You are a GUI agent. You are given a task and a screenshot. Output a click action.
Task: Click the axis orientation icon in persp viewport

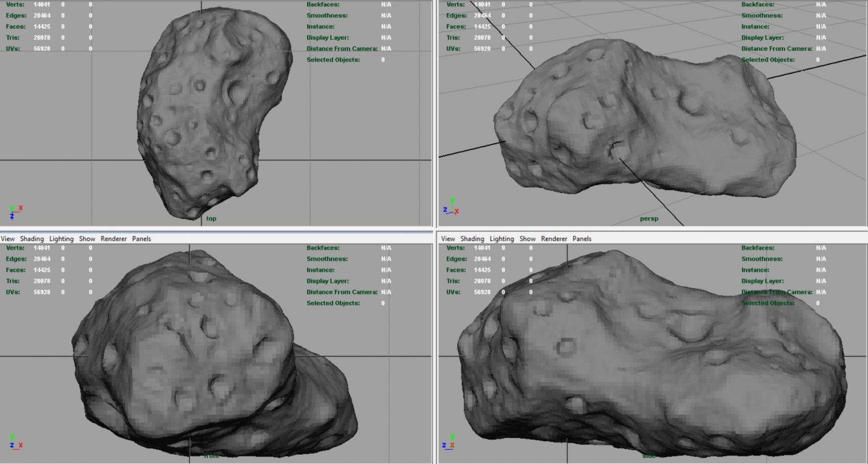coord(450,210)
